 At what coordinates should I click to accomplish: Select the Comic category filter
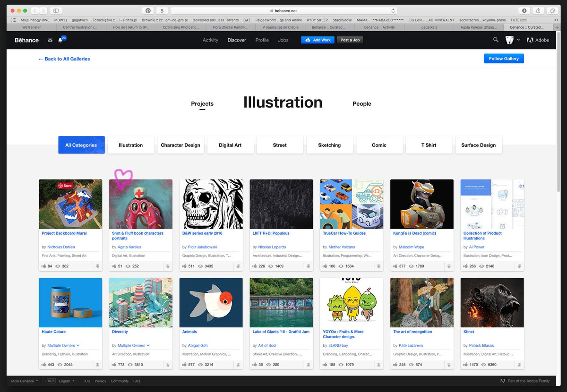pos(379,145)
